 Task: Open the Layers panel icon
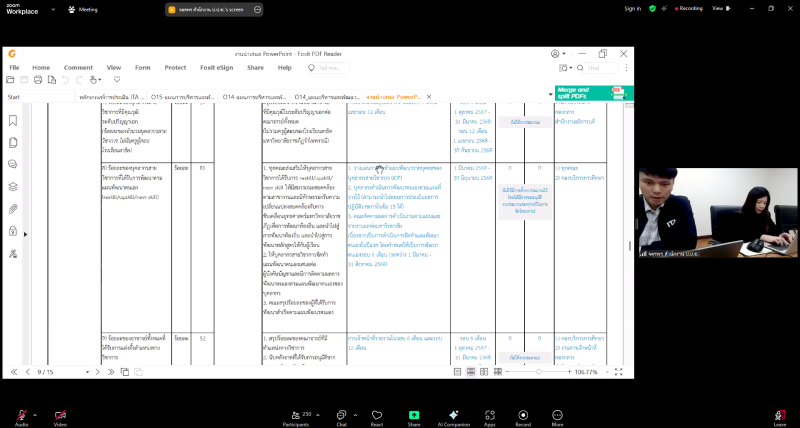13,186
